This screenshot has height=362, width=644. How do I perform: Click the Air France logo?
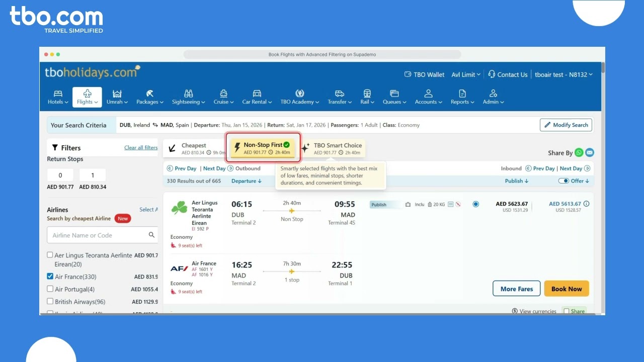(179, 268)
